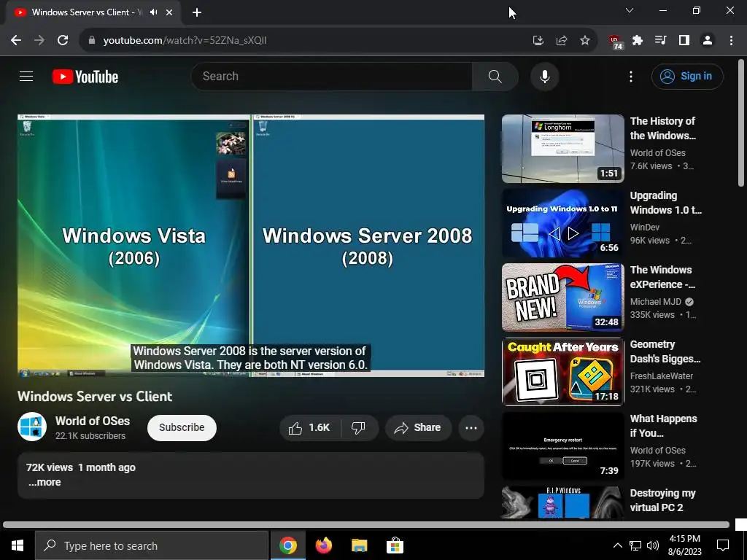The image size is (747, 560).
Task: Click FreshLakeWater channel name
Action: pyautogui.click(x=661, y=376)
